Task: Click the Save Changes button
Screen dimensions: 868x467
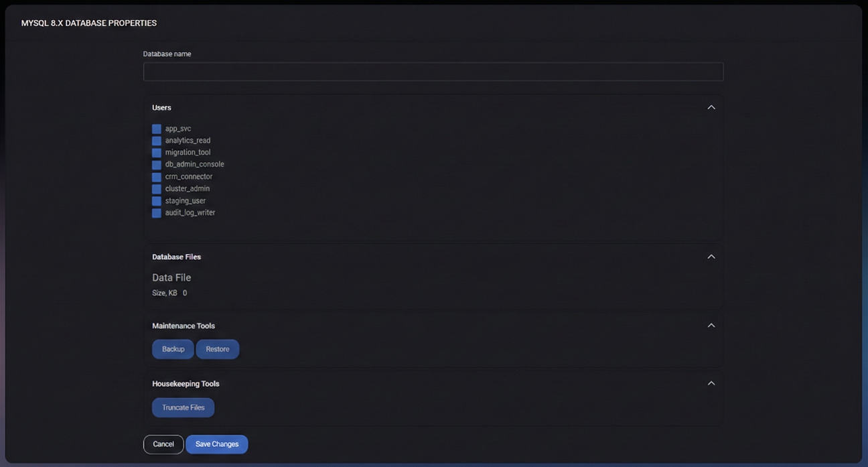Action: 217,444
